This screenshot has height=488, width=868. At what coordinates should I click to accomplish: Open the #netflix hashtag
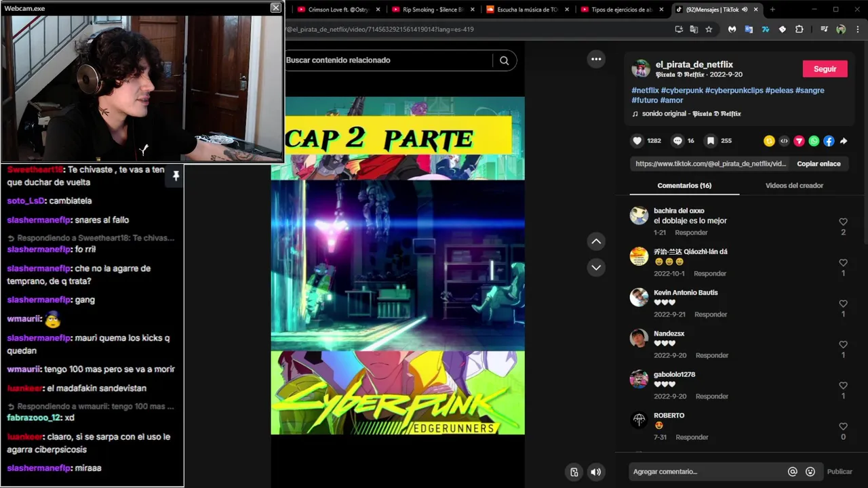(x=645, y=90)
